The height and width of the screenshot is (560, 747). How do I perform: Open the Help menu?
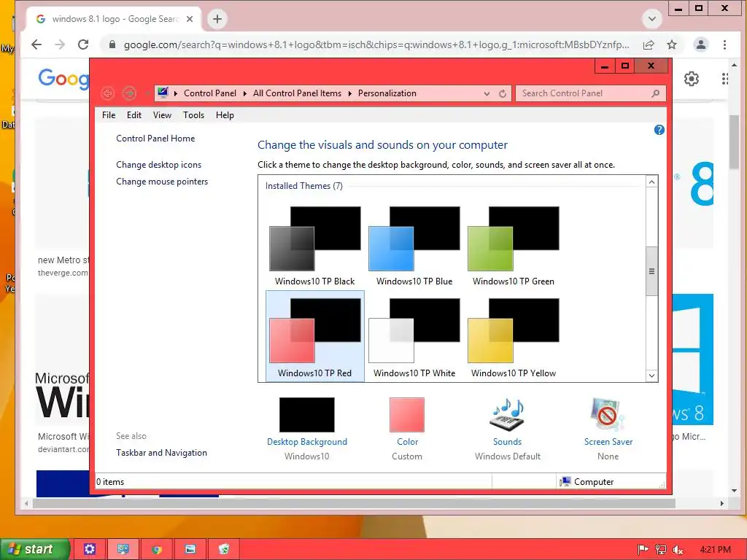tap(225, 115)
